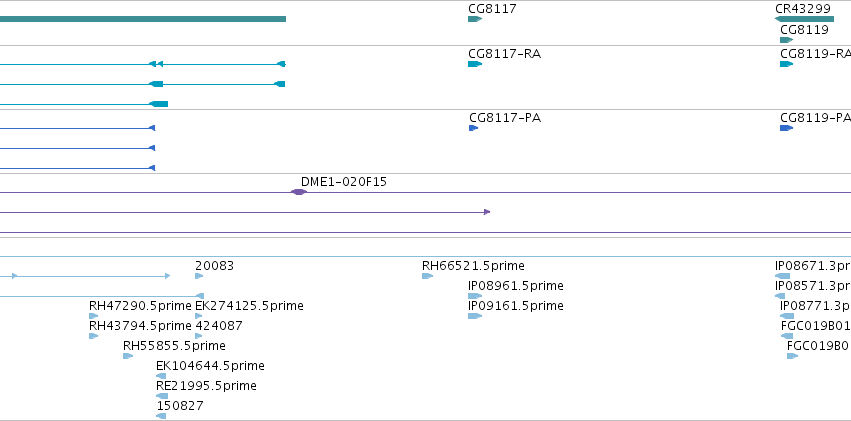Click the CG8117-PA protein glyph
The image size is (851, 421).
[x=473, y=128]
